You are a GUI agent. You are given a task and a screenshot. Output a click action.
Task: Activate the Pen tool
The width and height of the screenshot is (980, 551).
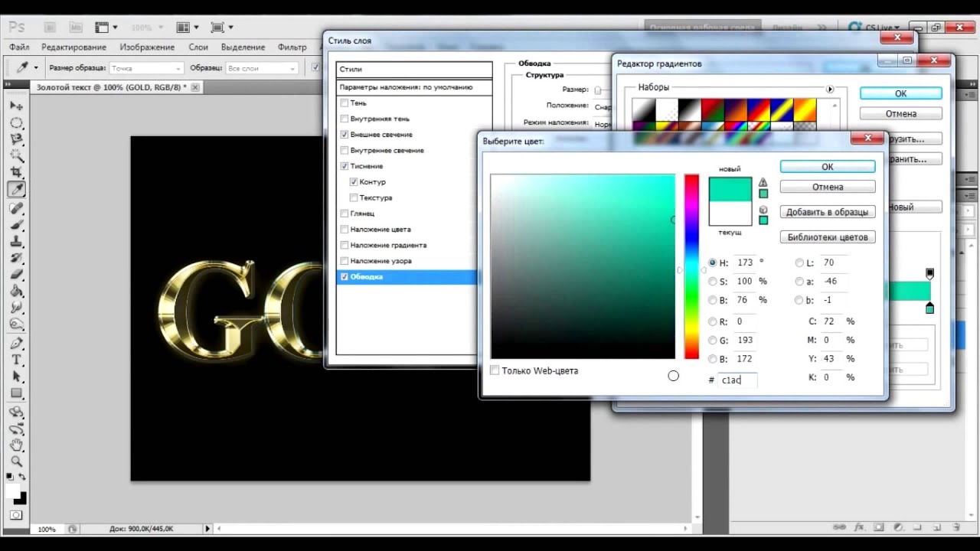coord(16,344)
